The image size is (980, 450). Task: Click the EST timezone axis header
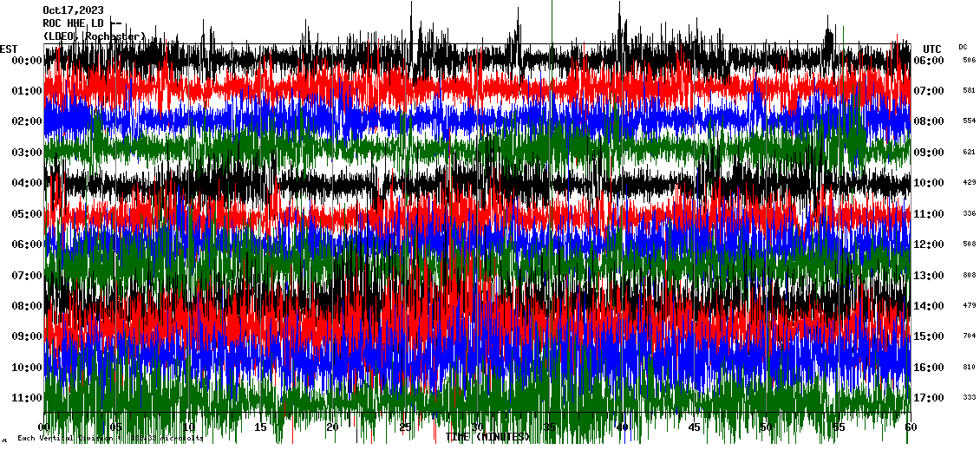pos(9,48)
